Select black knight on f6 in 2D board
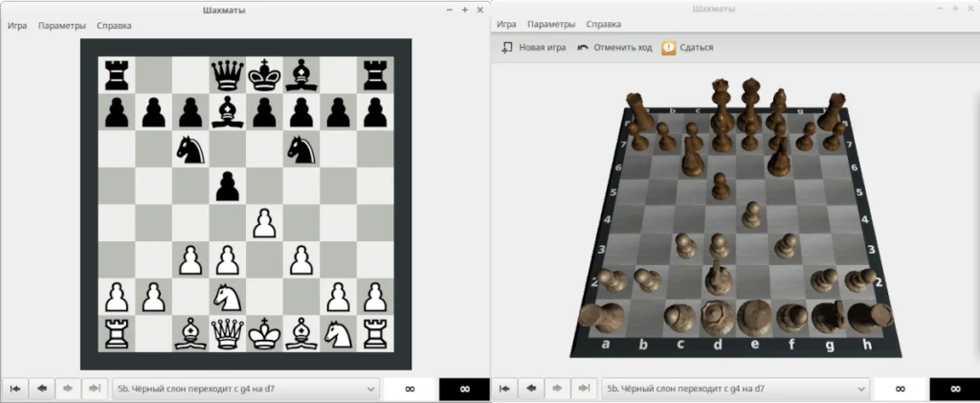The image size is (980, 403). click(x=301, y=149)
